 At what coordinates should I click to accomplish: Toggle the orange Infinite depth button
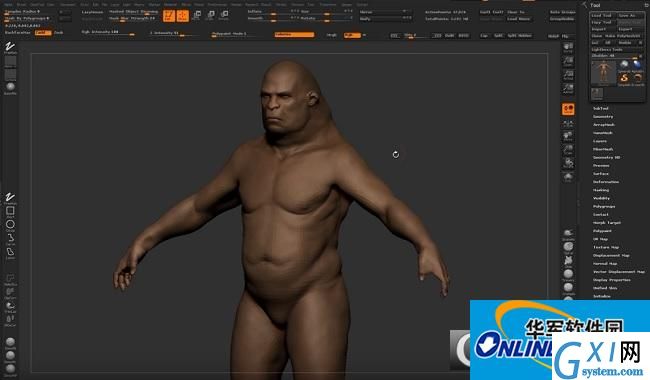click(294, 35)
